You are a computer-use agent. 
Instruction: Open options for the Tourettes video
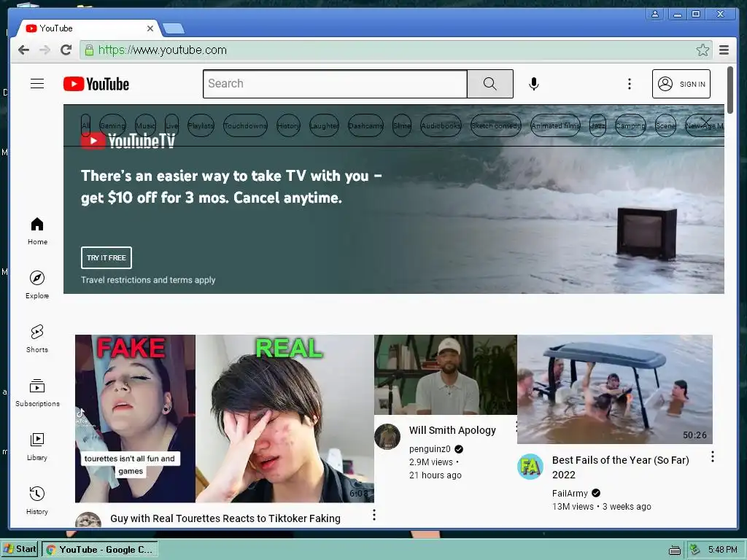click(374, 515)
